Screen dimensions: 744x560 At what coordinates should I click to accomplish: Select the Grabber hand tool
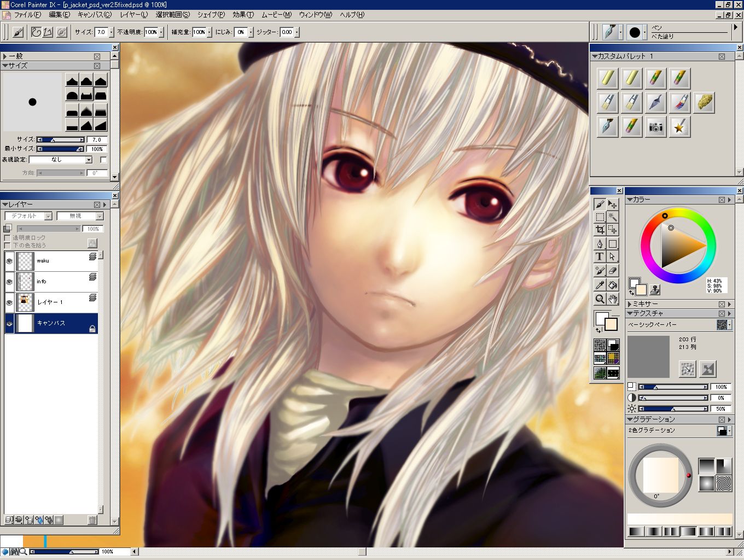pyautogui.click(x=613, y=299)
